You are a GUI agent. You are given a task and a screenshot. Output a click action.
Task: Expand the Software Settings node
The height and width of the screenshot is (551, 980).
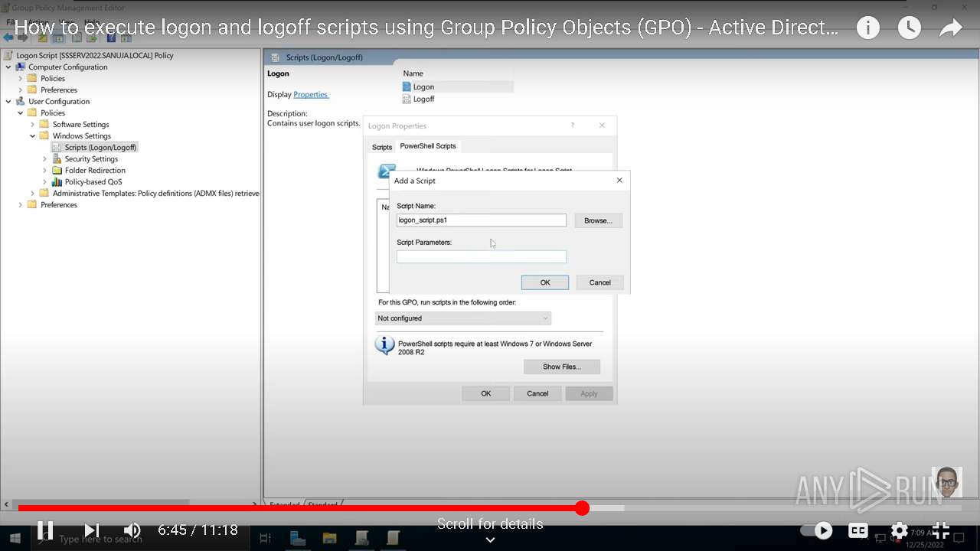33,124
